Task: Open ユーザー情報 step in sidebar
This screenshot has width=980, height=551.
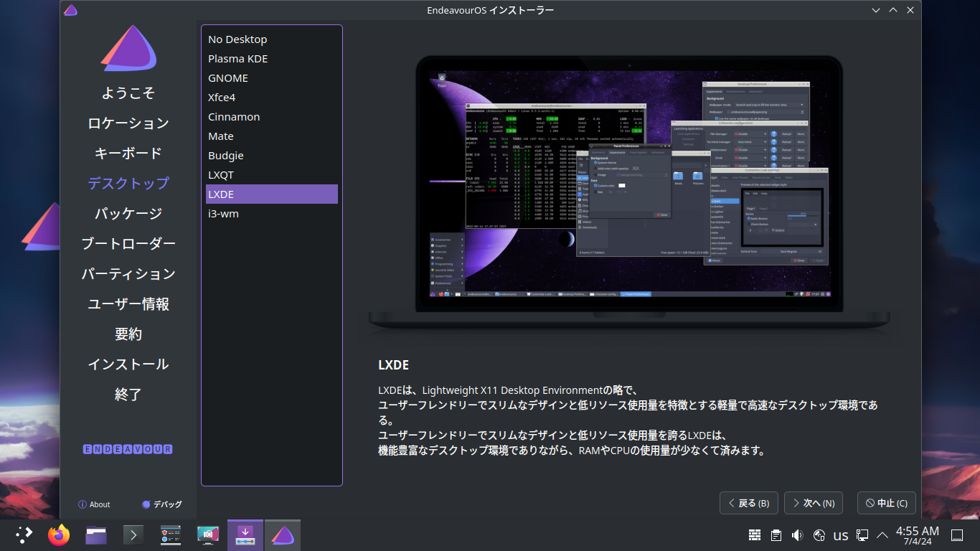Action: (128, 304)
